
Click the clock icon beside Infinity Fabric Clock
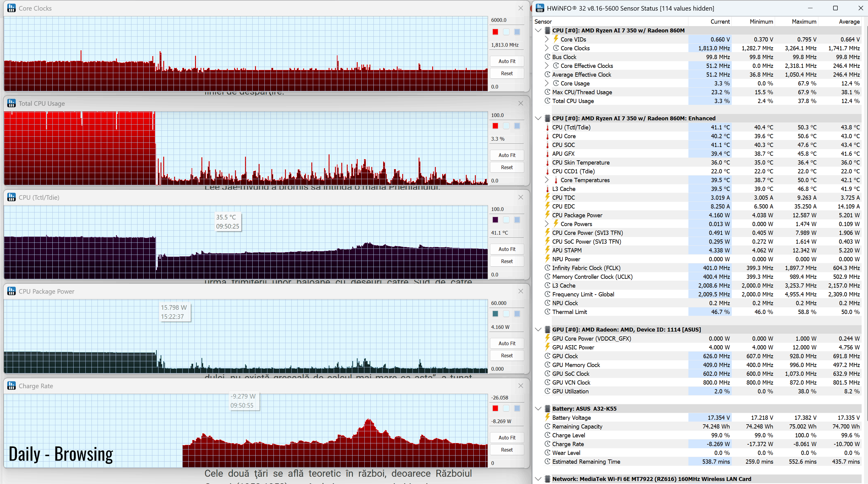[x=547, y=268]
